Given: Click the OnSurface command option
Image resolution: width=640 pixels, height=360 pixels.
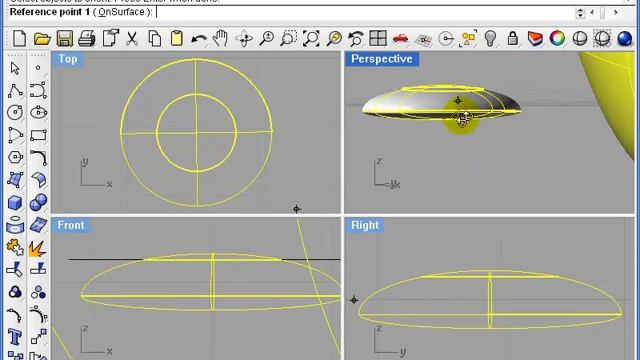Looking at the screenshot, I should (121, 12).
